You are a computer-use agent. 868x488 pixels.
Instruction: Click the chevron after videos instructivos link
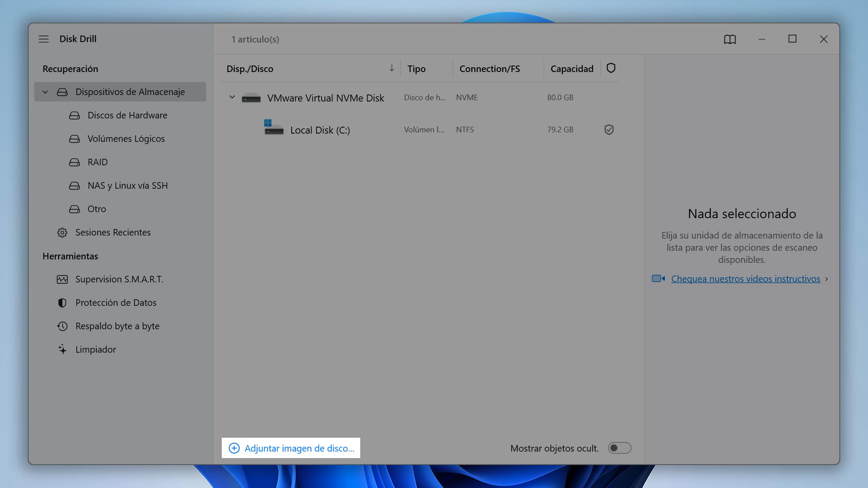[x=826, y=279]
